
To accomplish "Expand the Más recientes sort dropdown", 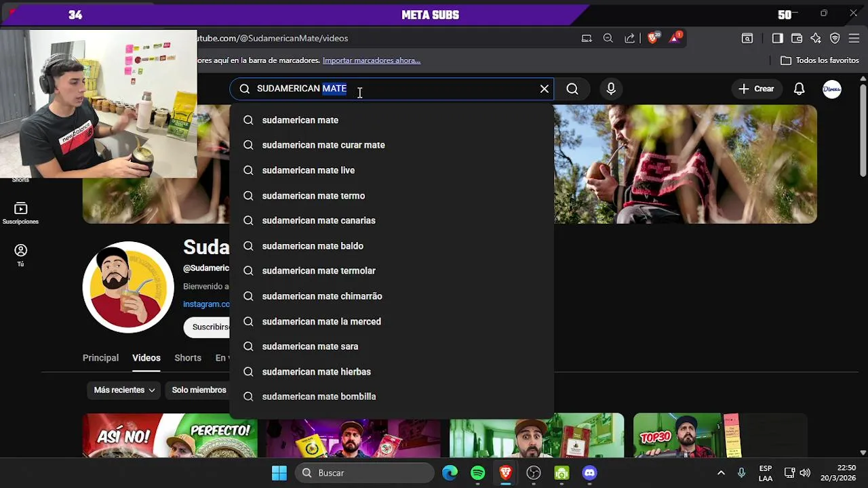I will coord(124,390).
